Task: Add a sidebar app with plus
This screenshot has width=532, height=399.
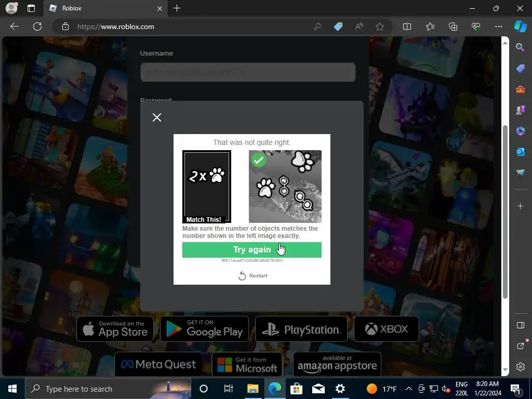Action: tap(520, 206)
